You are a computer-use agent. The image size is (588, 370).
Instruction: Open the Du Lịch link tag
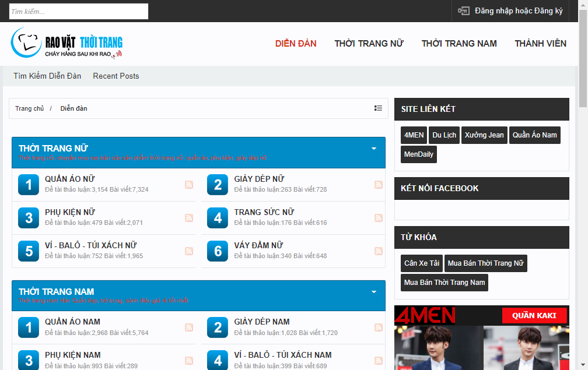(444, 135)
